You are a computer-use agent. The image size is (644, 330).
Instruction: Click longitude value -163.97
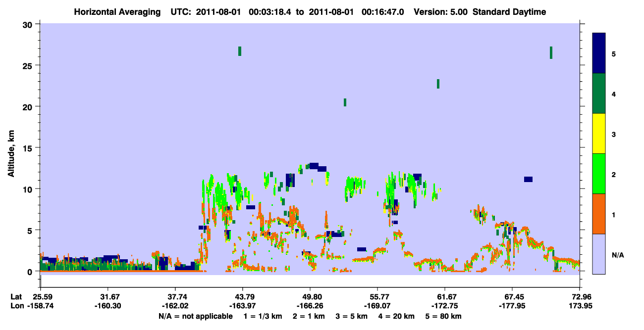click(242, 306)
